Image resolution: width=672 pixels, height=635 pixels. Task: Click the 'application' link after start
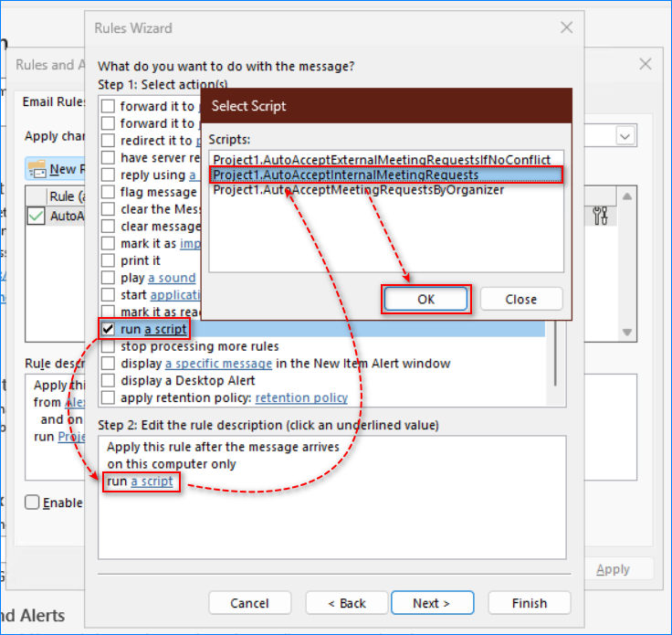(x=175, y=295)
